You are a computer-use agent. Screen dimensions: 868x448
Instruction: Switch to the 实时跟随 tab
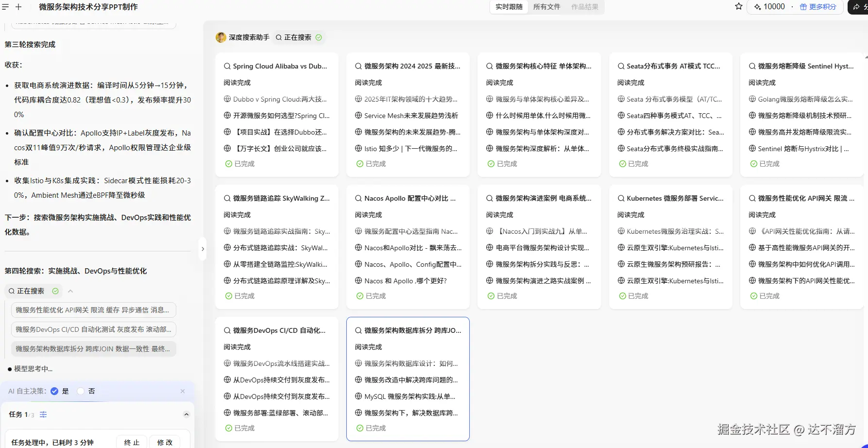(x=509, y=7)
